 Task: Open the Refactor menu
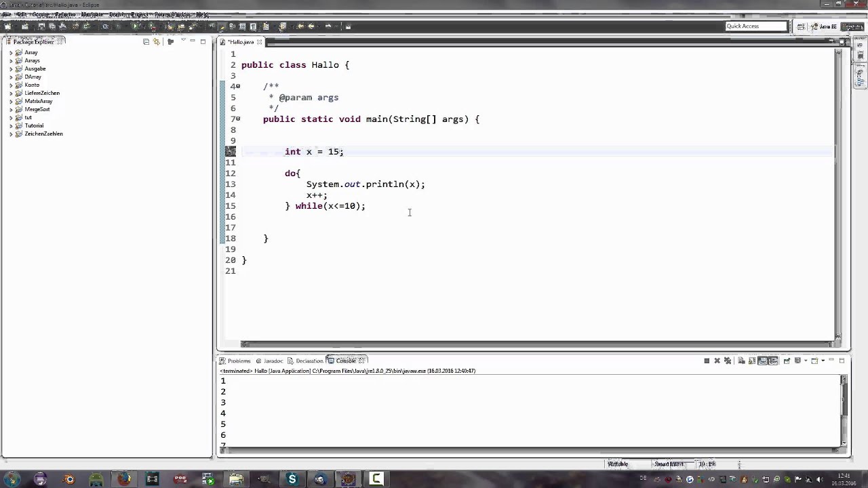tap(66, 14)
